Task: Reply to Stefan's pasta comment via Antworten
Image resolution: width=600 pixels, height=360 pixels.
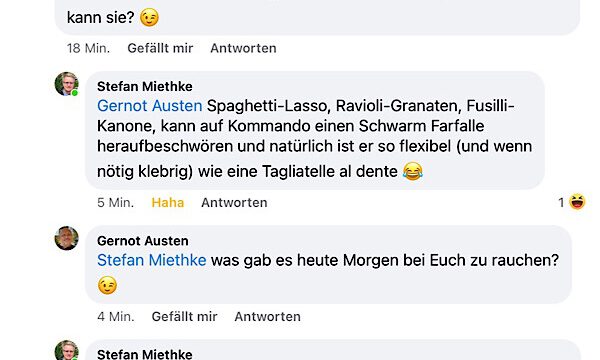Action: tap(234, 202)
